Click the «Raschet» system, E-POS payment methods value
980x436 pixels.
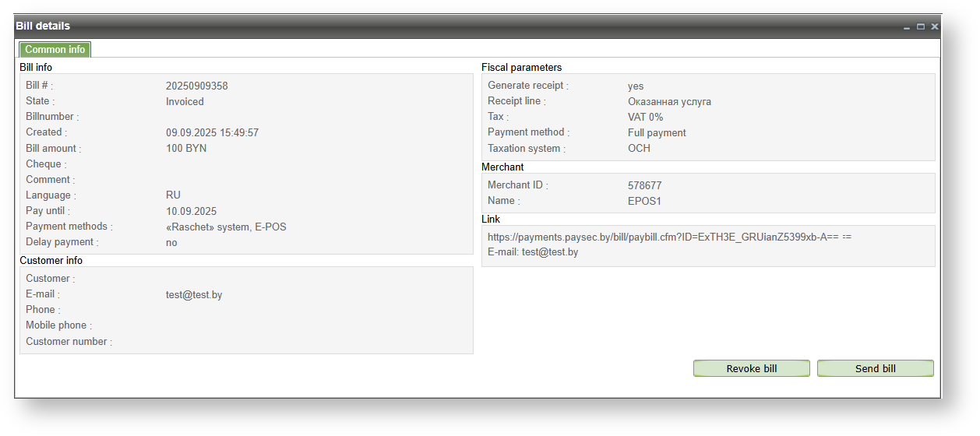pos(226,227)
